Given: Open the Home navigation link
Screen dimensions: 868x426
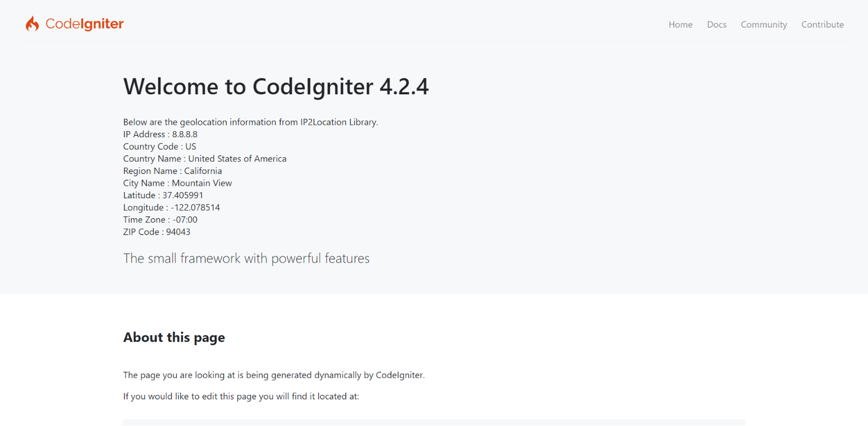Looking at the screenshot, I should (680, 24).
